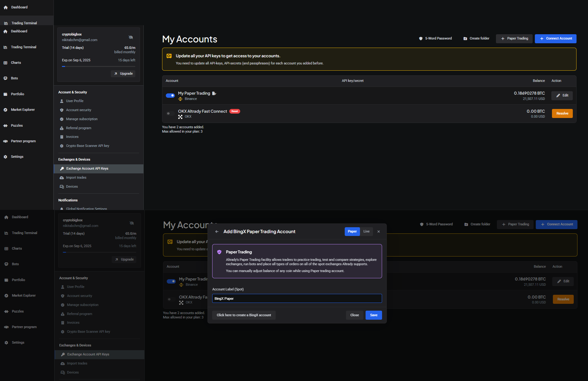Open User Profile in the undimmed settings list

(72, 101)
